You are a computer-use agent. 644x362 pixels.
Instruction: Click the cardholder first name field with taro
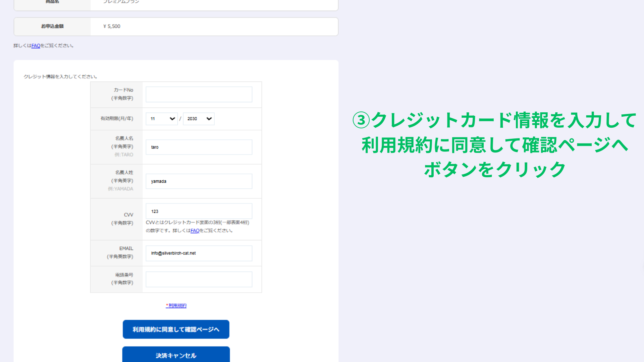(x=199, y=147)
